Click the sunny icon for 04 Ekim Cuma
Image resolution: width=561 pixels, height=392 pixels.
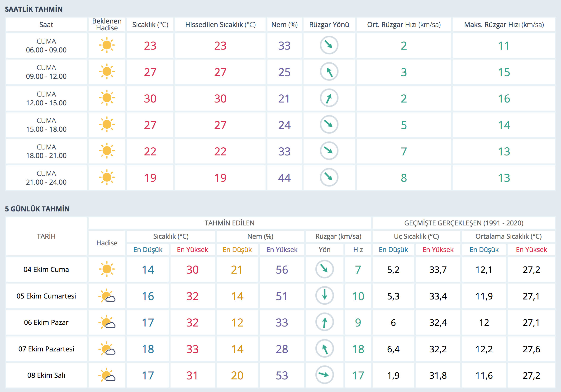point(107,269)
